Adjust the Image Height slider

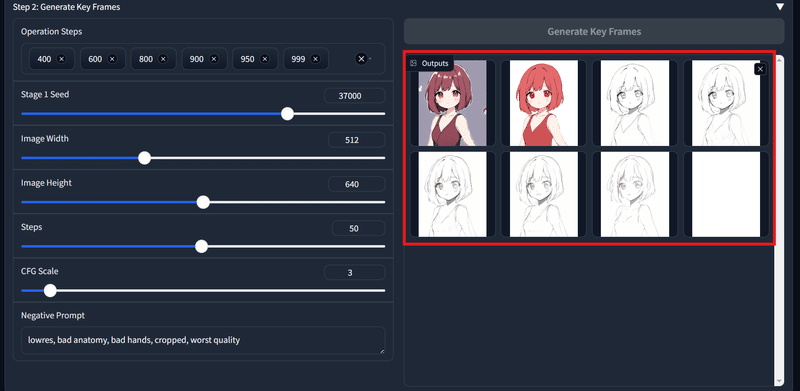pyautogui.click(x=203, y=203)
